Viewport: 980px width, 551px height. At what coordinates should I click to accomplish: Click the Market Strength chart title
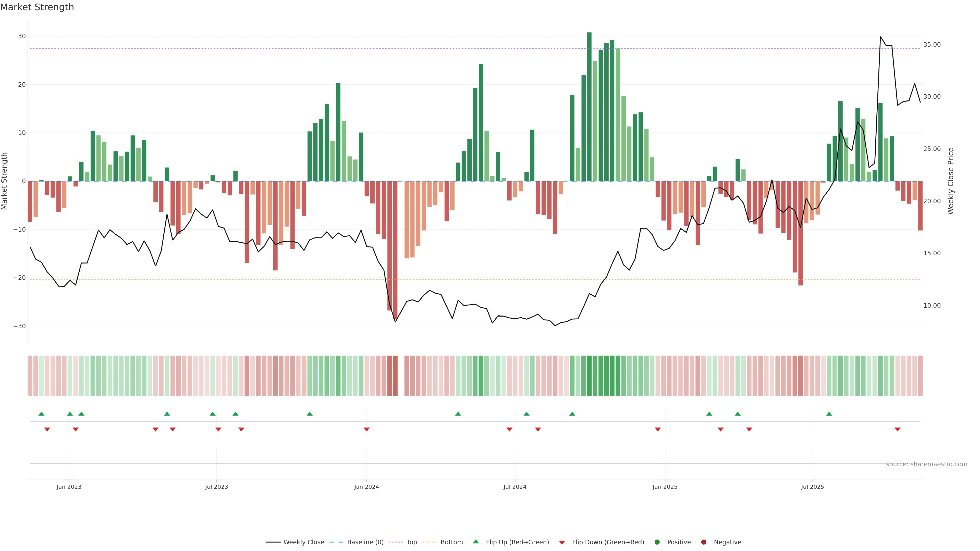click(x=37, y=7)
